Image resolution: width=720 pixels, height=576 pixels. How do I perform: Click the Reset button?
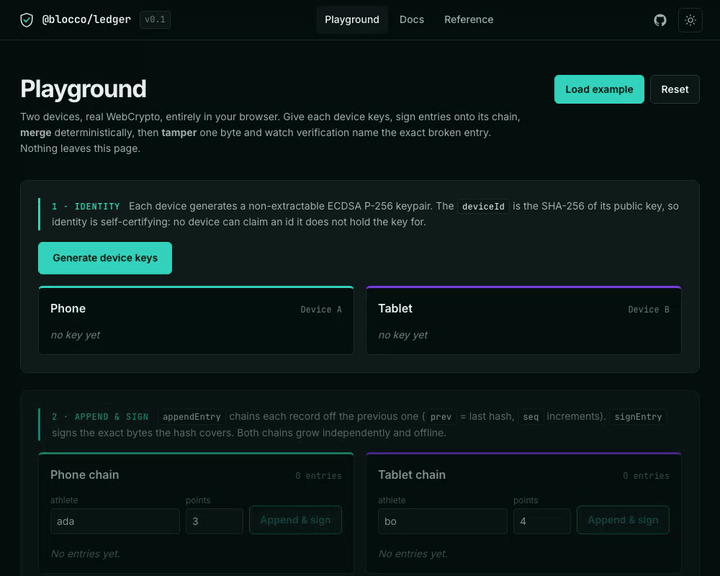point(675,89)
